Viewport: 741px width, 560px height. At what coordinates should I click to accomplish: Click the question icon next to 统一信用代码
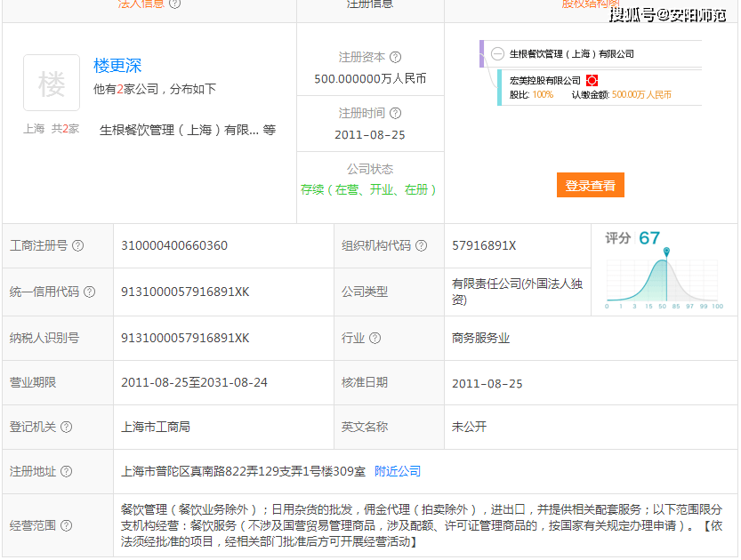pos(90,292)
